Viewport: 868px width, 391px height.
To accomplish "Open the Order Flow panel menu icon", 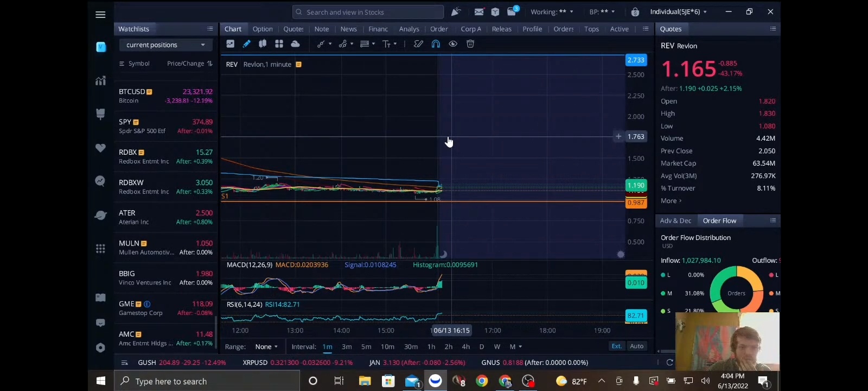I will point(773,220).
